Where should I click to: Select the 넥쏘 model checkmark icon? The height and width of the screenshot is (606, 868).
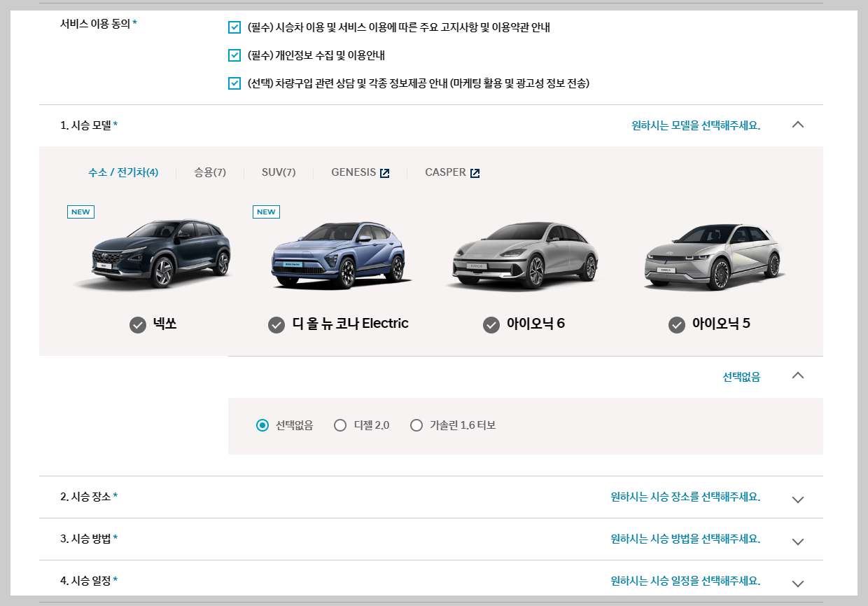click(x=137, y=324)
